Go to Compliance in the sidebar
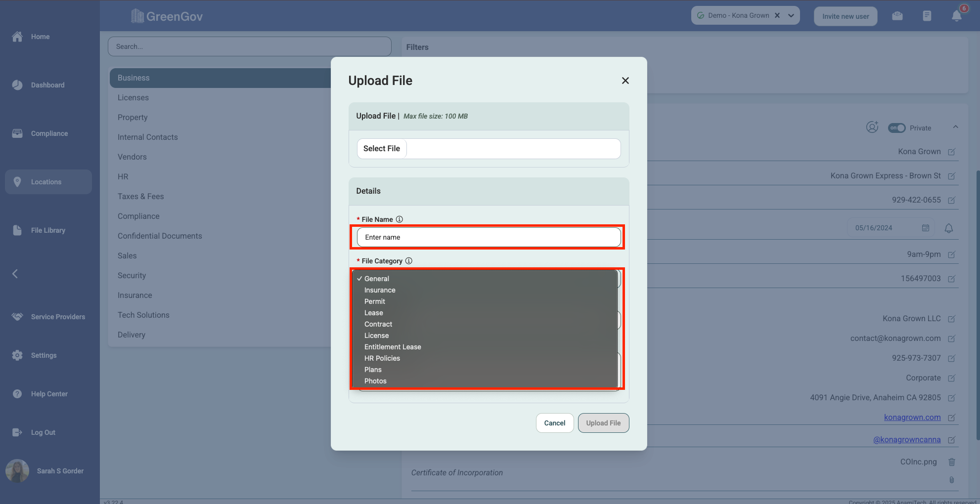980x504 pixels. 49,133
